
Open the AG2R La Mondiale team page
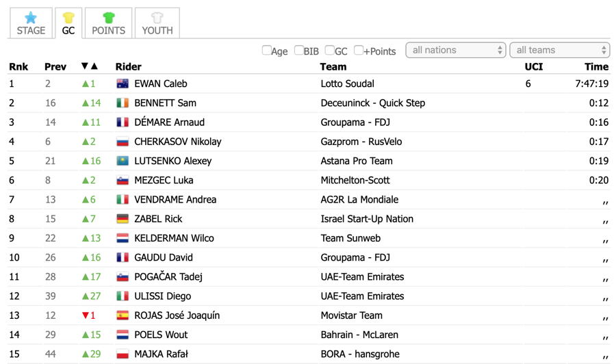point(359,200)
